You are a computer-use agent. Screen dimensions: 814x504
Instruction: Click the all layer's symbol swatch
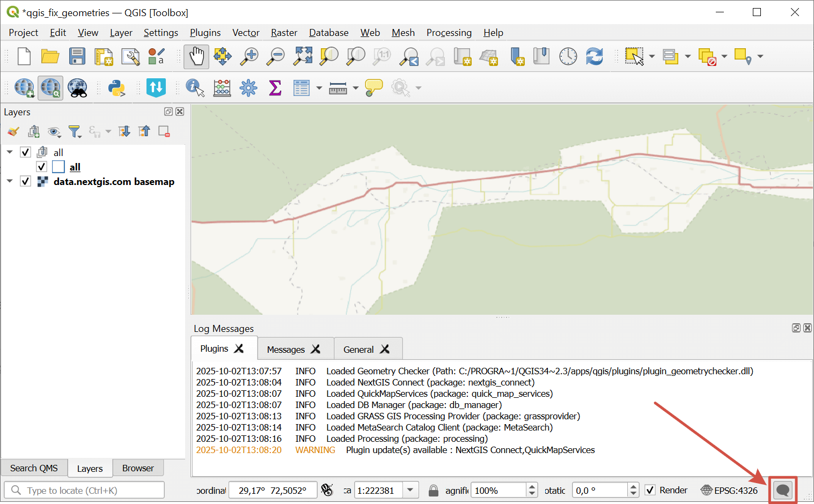[x=58, y=167]
